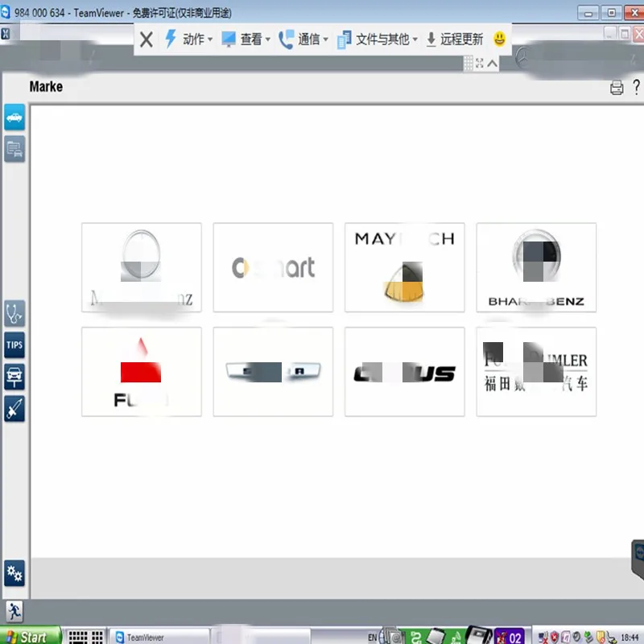644x644 pixels.
Task: Click the Marke heading text
Action: (46, 87)
